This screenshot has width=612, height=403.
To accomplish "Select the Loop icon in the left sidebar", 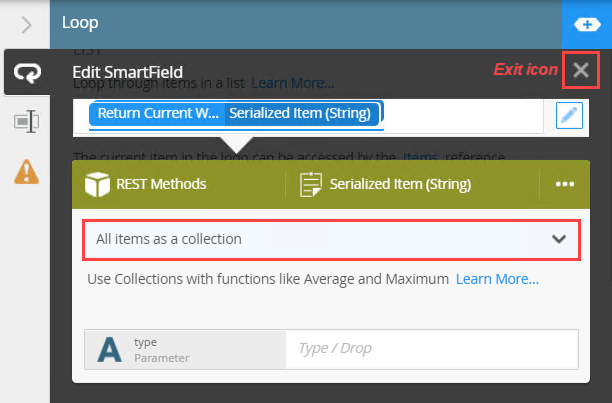I will (24, 72).
